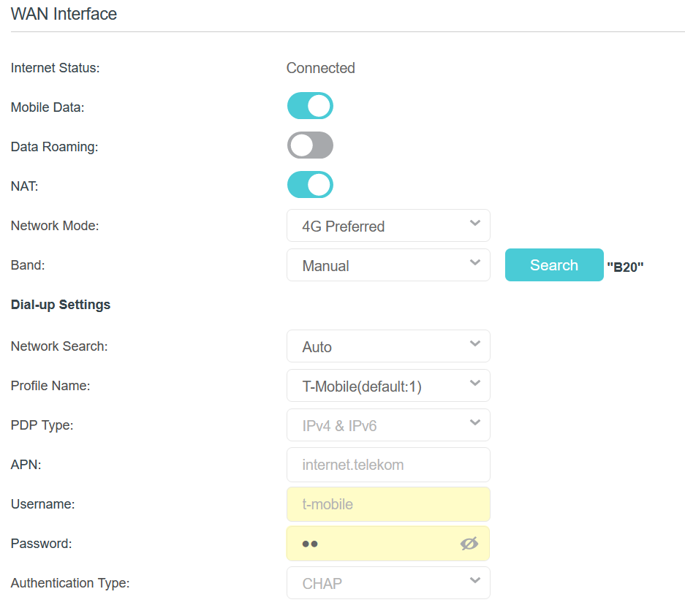This screenshot has width=685, height=616.
Task: Click inside the Password field
Action: click(x=373, y=544)
